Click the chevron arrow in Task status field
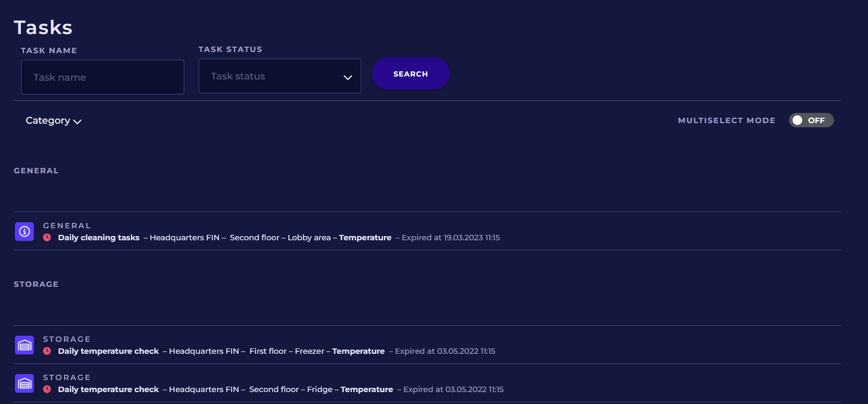This screenshot has width=868, height=404. pos(348,77)
